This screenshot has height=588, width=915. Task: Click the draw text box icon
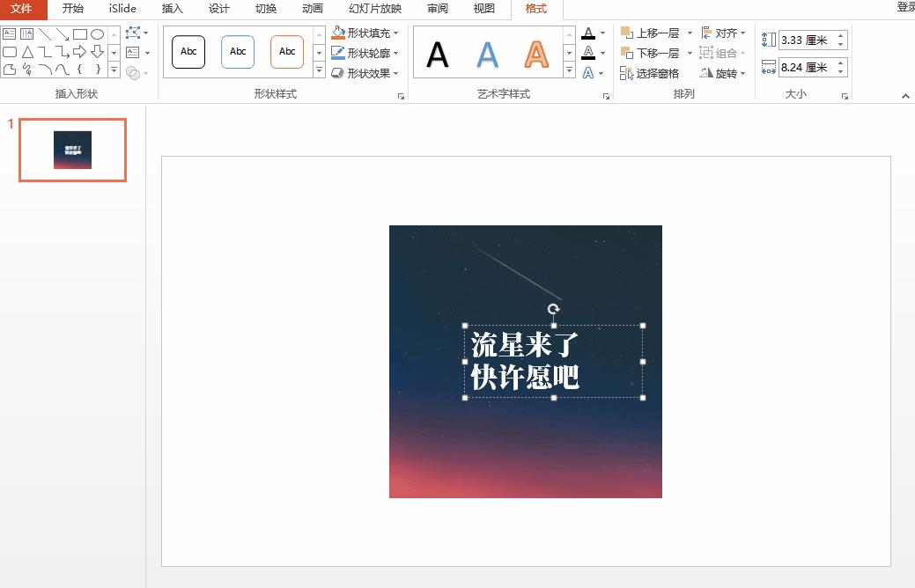coord(133,53)
